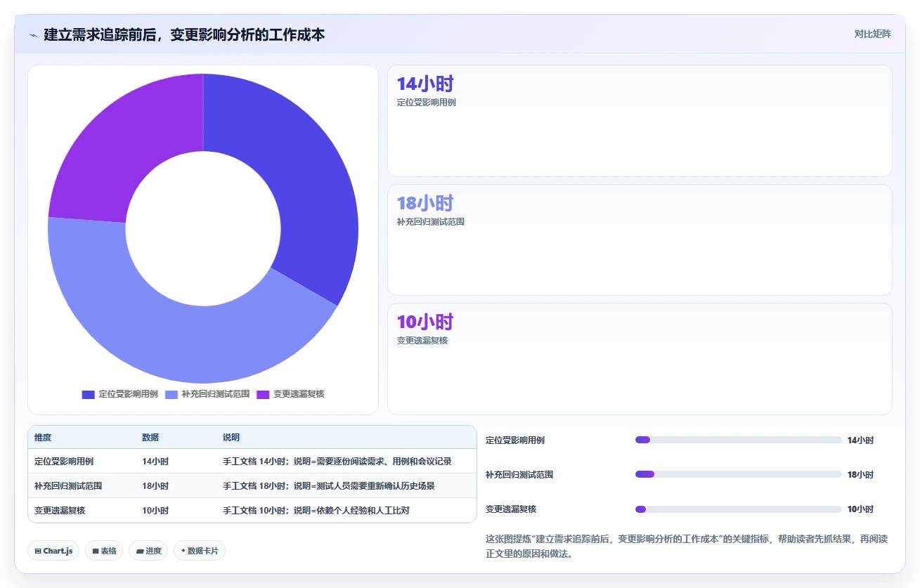Viewport: 920px width, 588px height.
Task: Click the dark blue legend swatch
Action: [88, 394]
